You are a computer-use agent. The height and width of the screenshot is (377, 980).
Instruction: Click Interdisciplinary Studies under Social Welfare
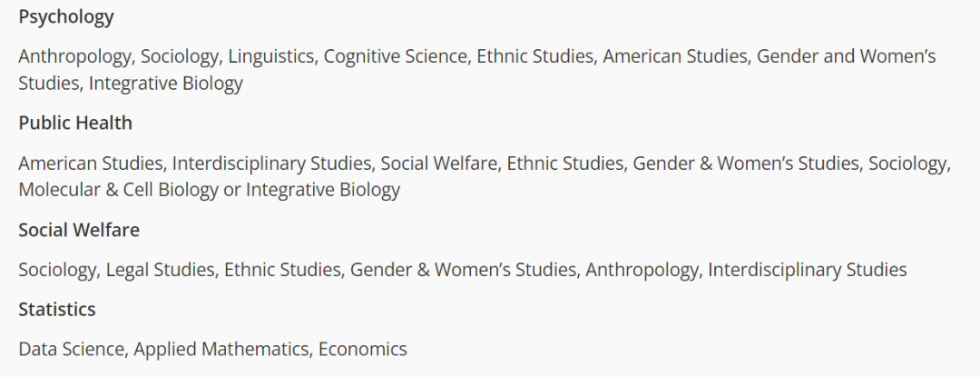pos(807,270)
